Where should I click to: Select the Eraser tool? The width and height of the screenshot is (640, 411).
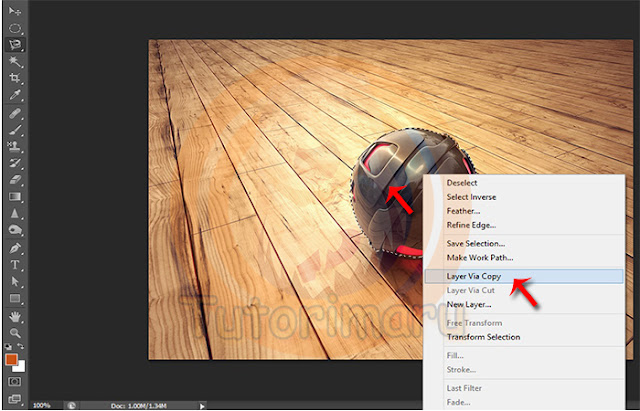[15, 180]
